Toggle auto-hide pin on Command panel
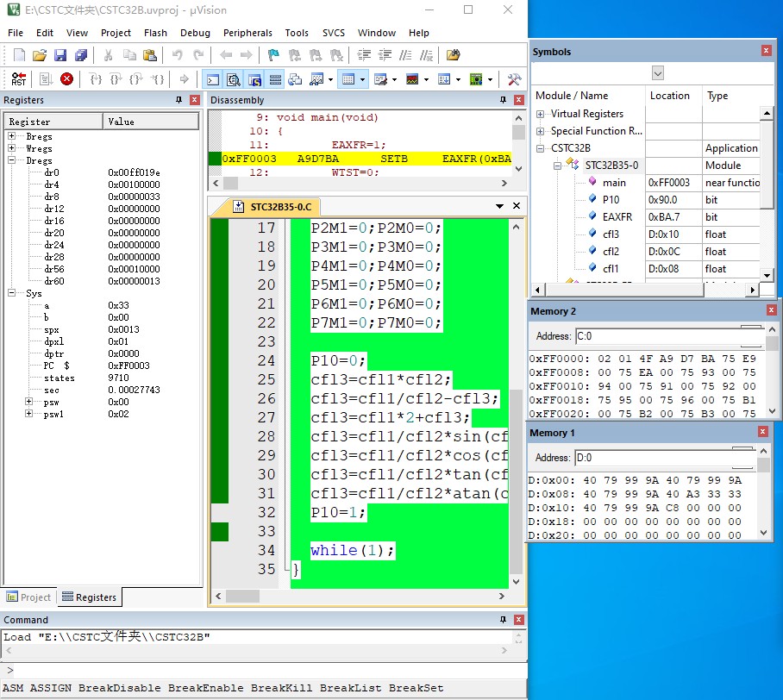 point(504,620)
